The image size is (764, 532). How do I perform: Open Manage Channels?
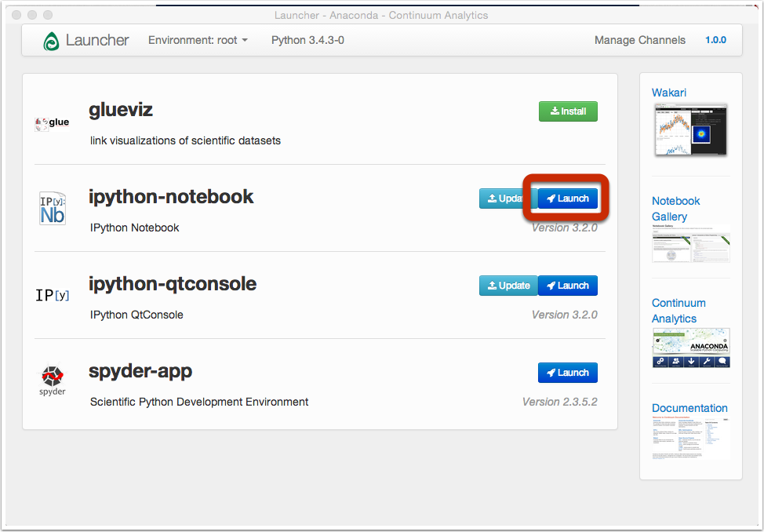pyautogui.click(x=639, y=40)
